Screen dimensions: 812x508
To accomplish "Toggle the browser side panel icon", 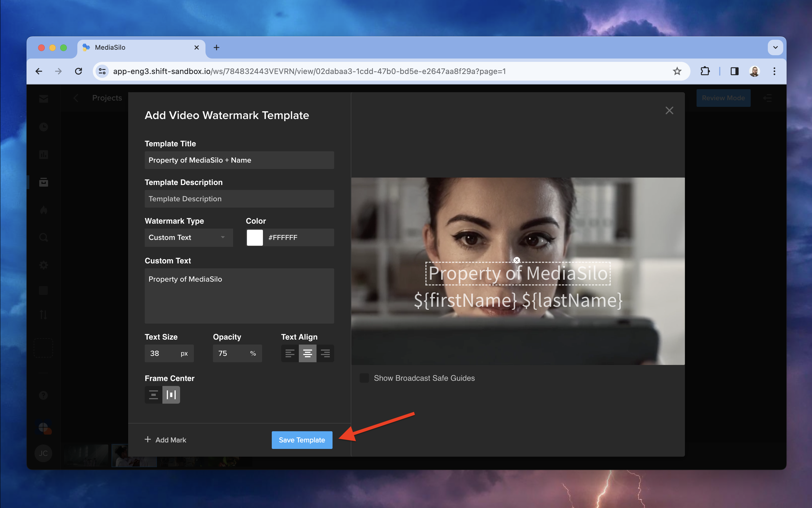I will [734, 71].
